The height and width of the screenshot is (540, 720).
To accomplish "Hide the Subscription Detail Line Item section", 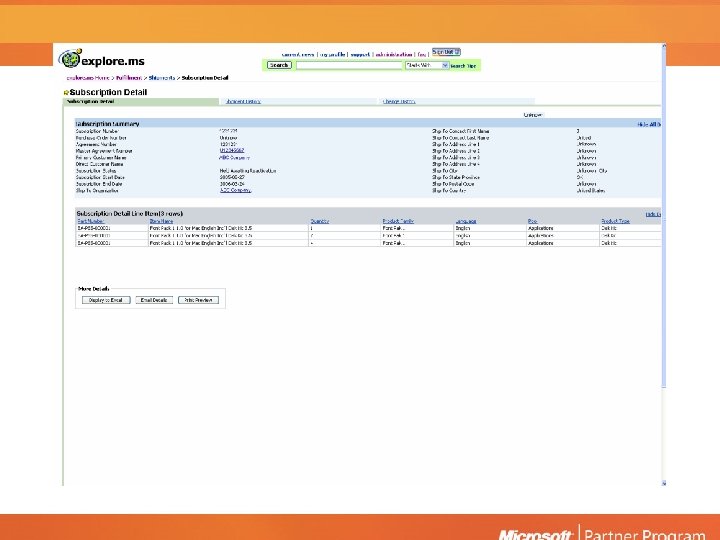I will (x=652, y=214).
